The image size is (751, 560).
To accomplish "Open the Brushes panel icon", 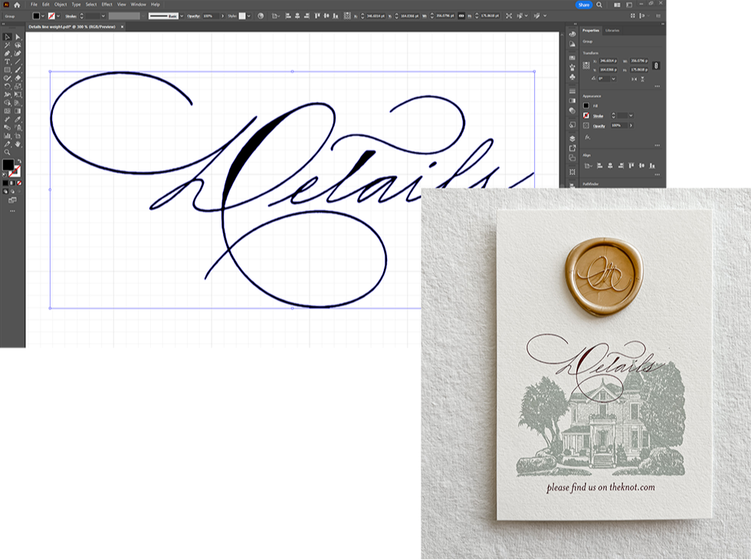I will click(x=572, y=67).
